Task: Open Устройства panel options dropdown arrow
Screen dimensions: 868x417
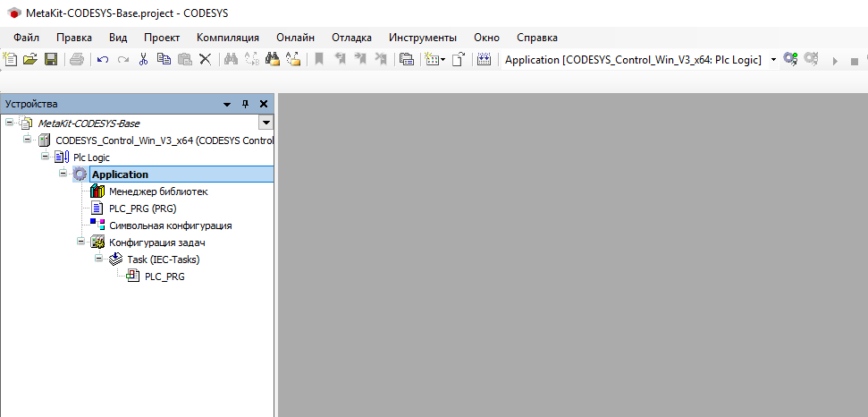Action: tap(227, 104)
